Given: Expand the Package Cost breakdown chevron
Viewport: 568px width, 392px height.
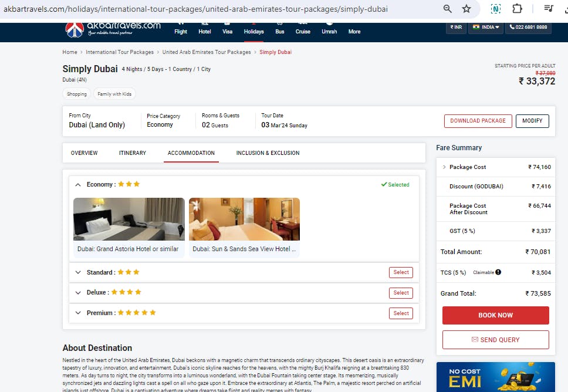Looking at the screenshot, I should point(444,167).
